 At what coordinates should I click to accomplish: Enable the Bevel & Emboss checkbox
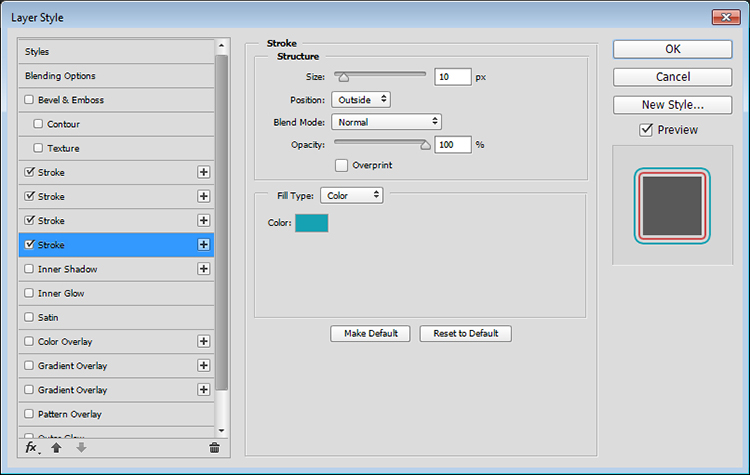(x=29, y=100)
